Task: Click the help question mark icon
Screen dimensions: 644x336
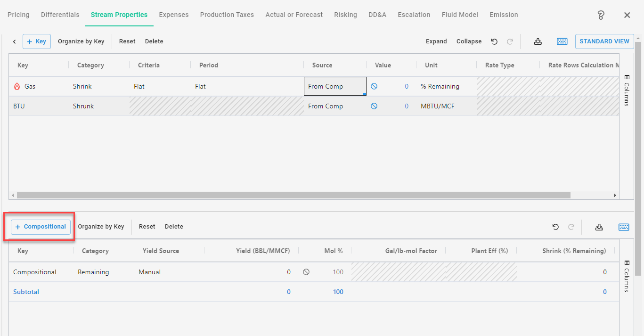Action: tap(601, 15)
